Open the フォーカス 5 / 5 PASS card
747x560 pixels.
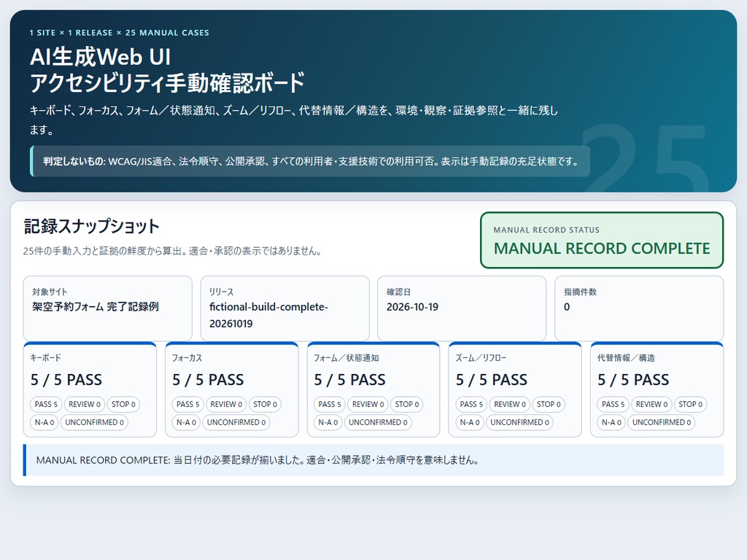231,389
